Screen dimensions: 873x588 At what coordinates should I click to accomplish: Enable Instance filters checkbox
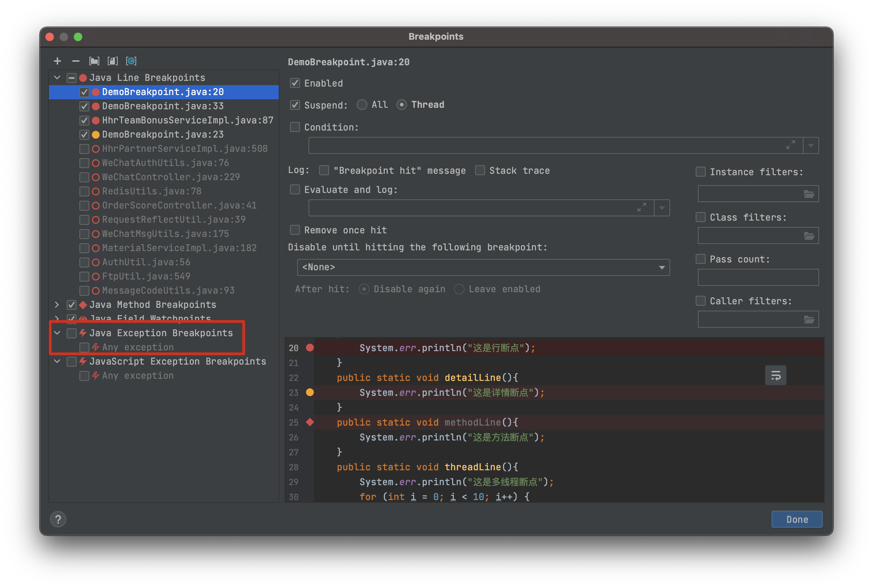(x=700, y=172)
